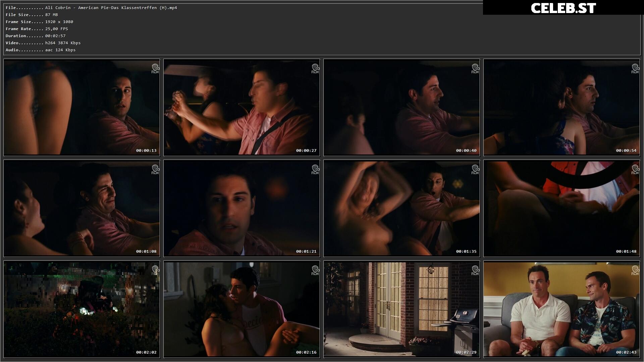Click the Frame Size value 1920 x 1080
Viewport: 644px width, 362px height.
coord(59,22)
